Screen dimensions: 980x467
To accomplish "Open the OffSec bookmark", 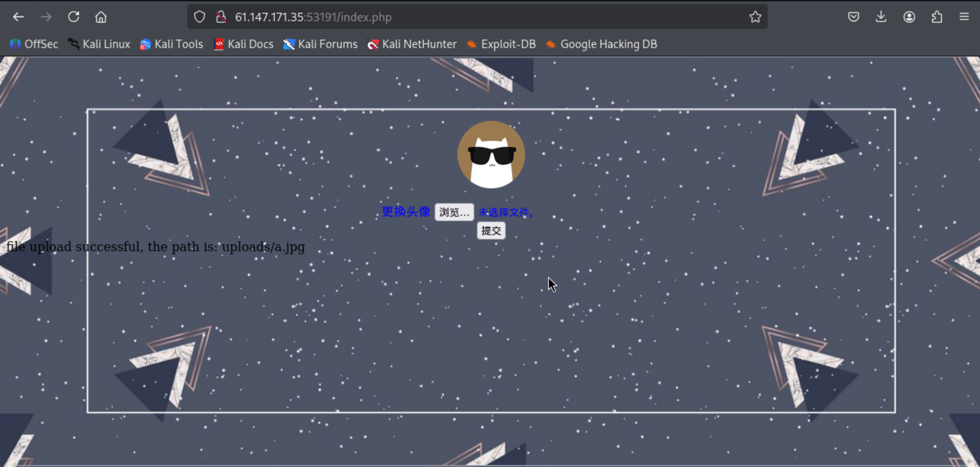I will [x=33, y=44].
